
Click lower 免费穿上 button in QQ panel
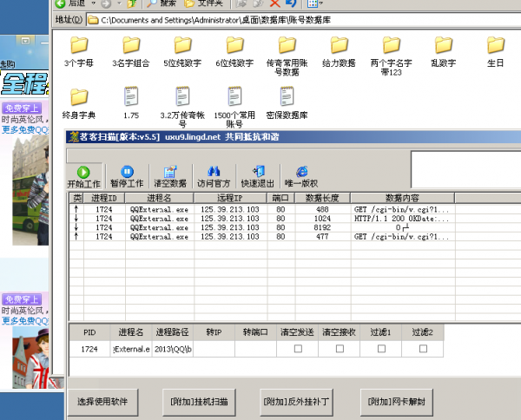[22, 299]
